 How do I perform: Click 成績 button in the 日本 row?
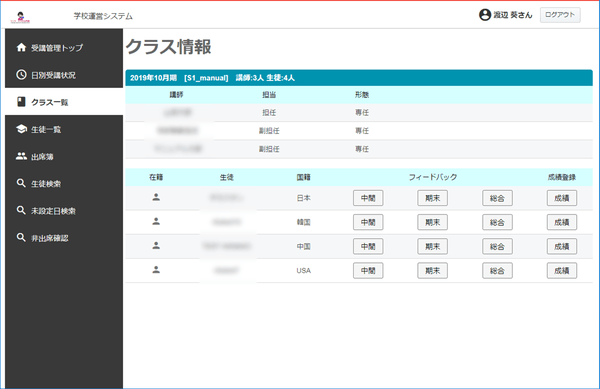tap(562, 198)
